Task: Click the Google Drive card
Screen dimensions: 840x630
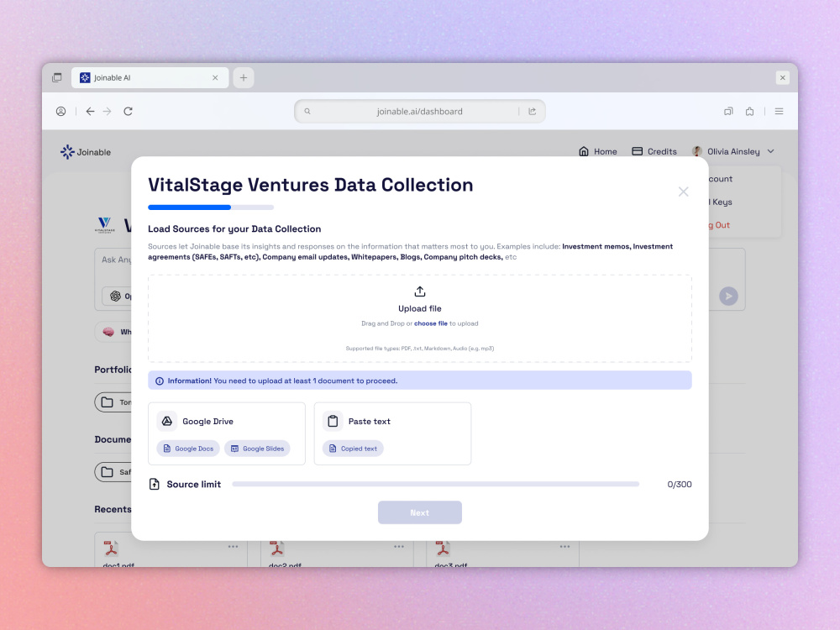Action: [x=227, y=434]
